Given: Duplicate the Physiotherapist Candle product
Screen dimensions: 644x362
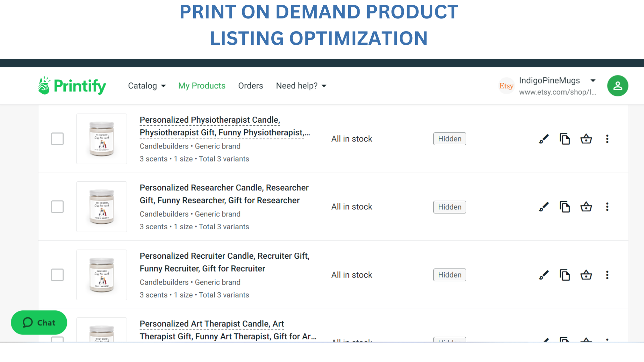Looking at the screenshot, I should tap(565, 139).
